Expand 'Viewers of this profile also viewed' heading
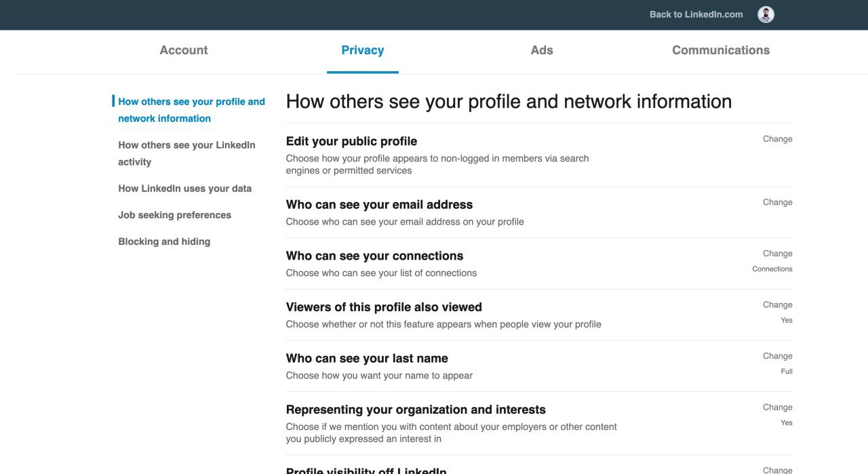 click(x=384, y=307)
